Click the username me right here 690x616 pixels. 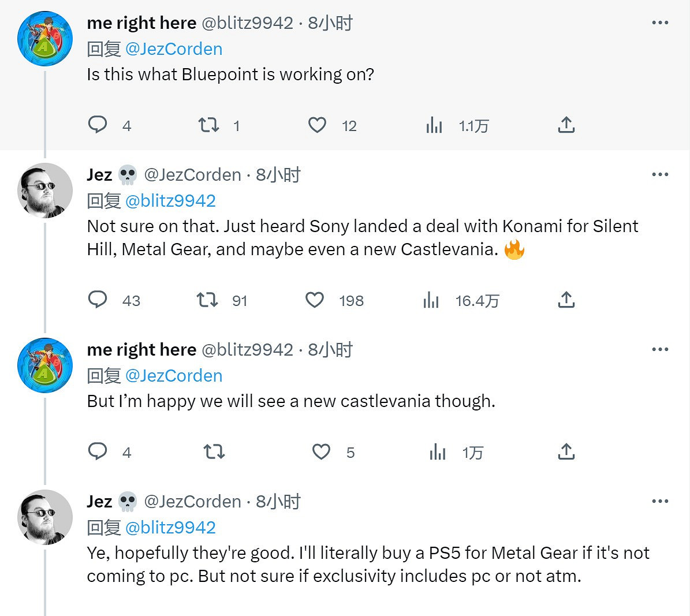141,23
